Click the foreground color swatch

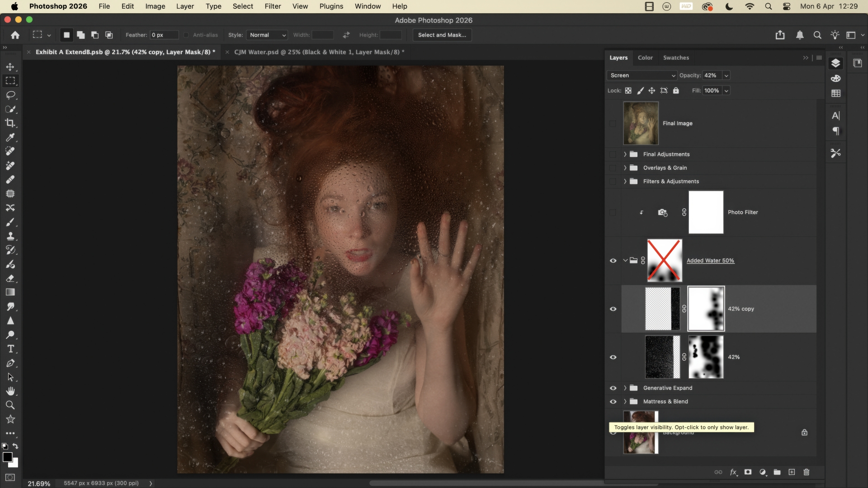tap(7, 457)
